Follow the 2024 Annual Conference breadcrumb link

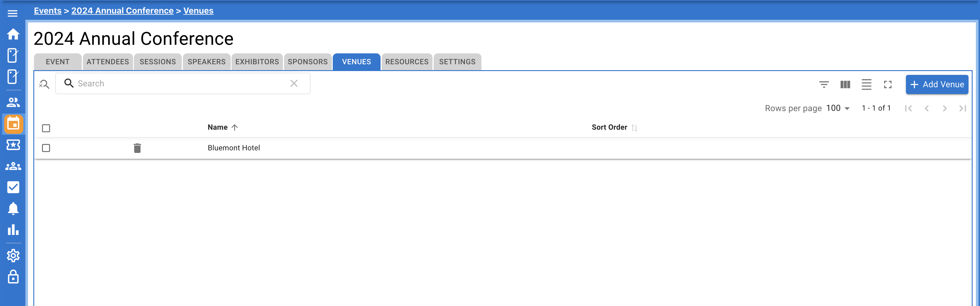(x=122, y=10)
